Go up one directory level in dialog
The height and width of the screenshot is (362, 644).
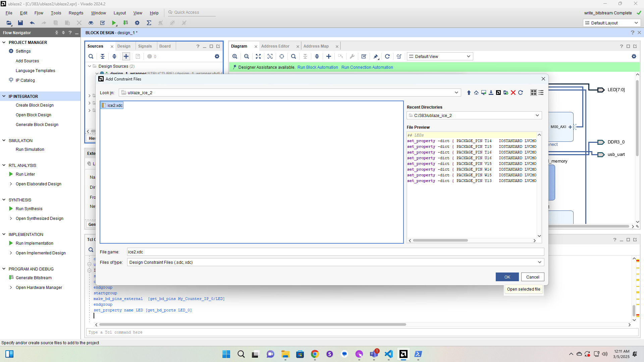(x=469, y=93)
